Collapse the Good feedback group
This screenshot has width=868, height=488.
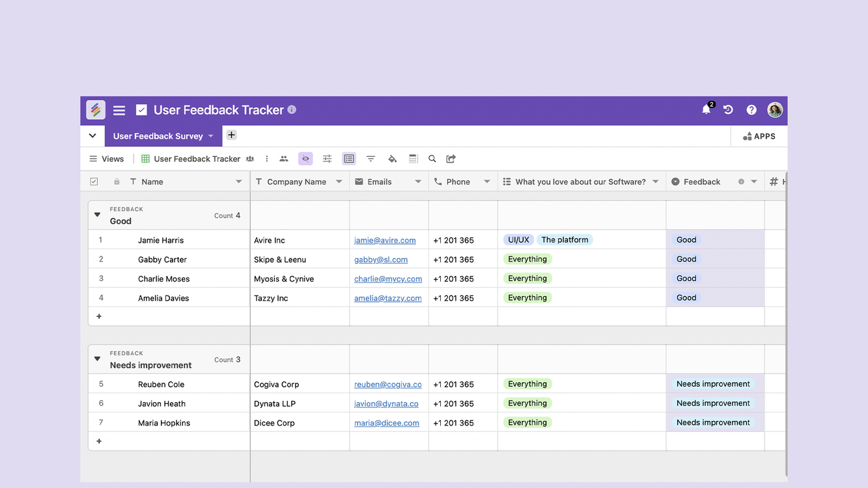pos(98,215)
